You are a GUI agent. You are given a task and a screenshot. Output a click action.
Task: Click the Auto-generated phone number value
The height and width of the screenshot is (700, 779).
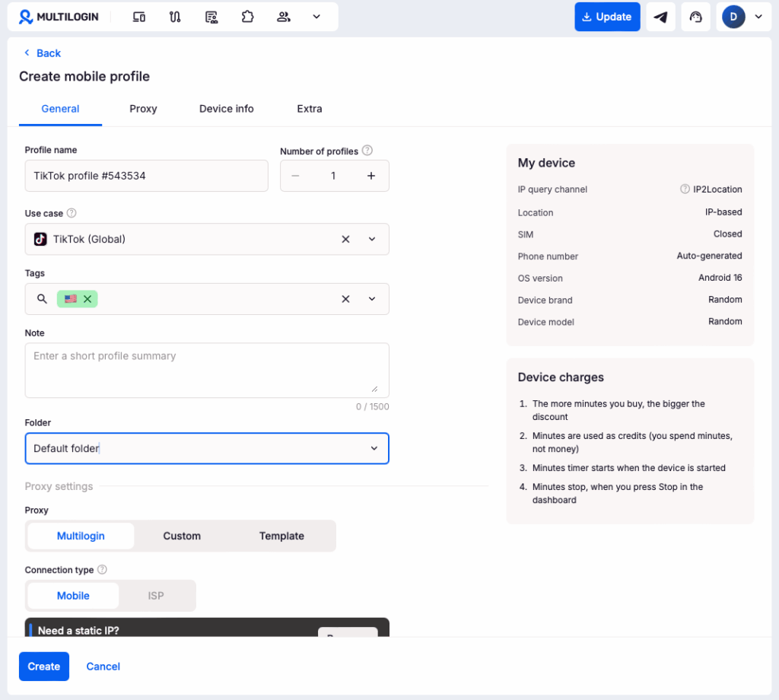click(x=710, y=256)
